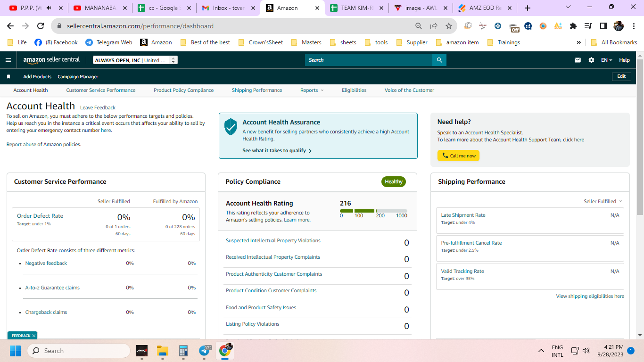644x362 pixels.
Task: Open the All Bookmarks folder
Action: pyautogui.click(x=614, y=42)
